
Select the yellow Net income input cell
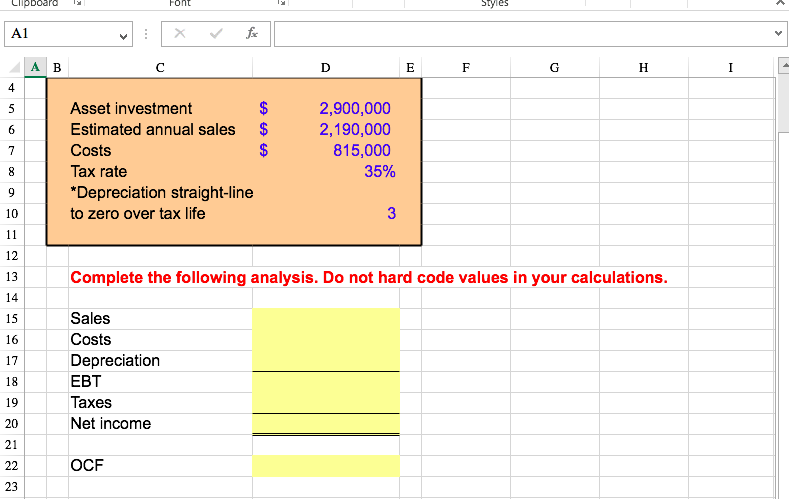tap(326, 424)
